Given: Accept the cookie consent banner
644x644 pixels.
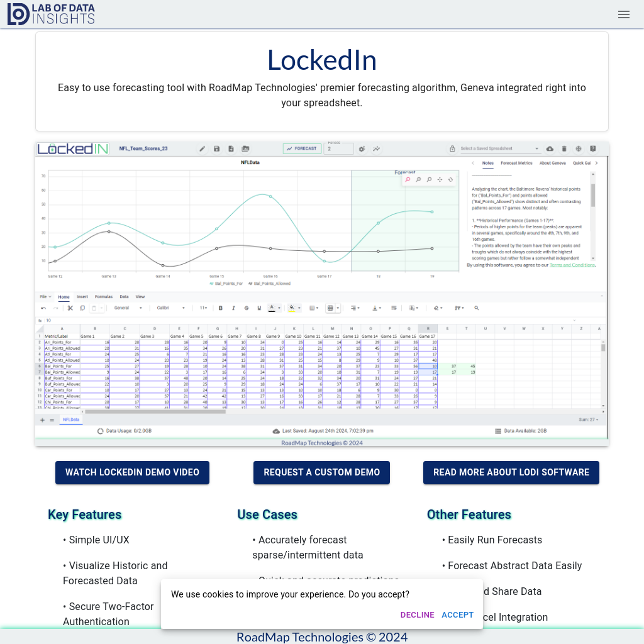Looking at the screenshot, I should point(457,614).
